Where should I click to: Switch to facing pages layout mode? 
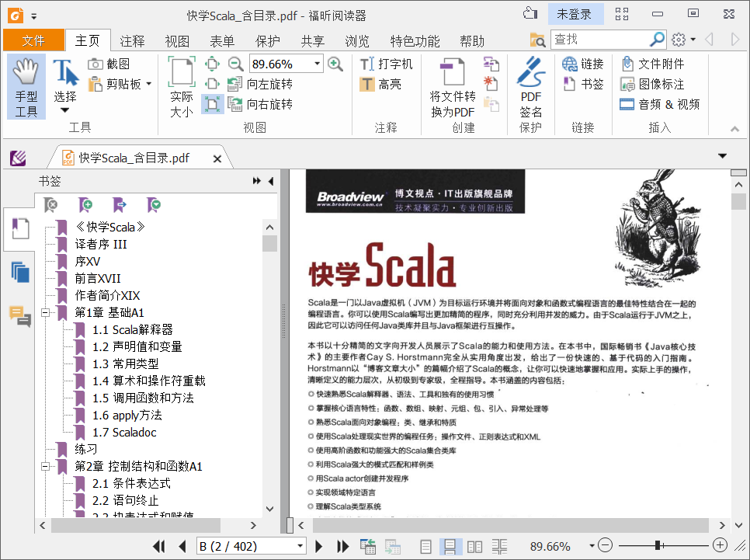click(x=474, y=546)
